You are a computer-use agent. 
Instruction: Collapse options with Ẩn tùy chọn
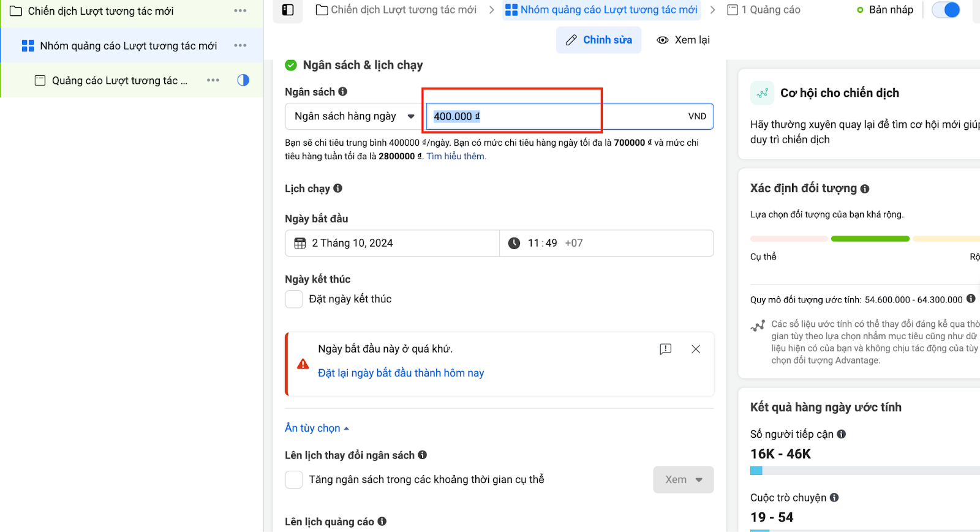[317, 428]
